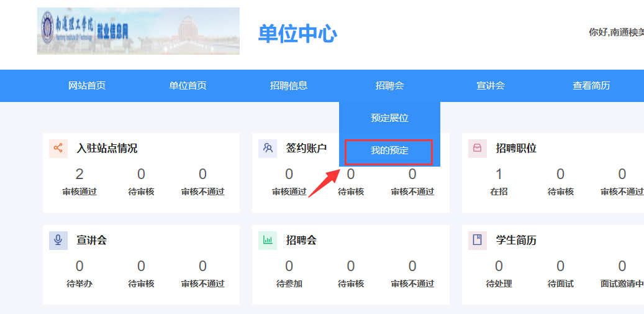Expand the 招聘会 navigation dropdown
The image size is (644, 314).
pos(389,86)
